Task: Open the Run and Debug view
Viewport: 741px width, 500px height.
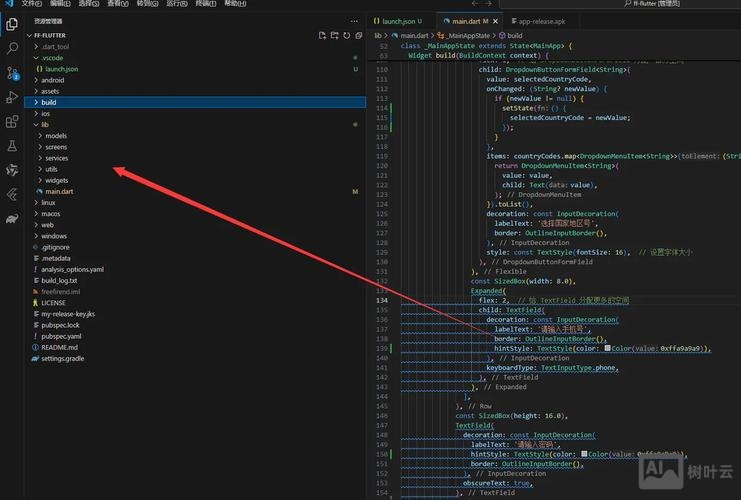Action: (x=12, y=97)
